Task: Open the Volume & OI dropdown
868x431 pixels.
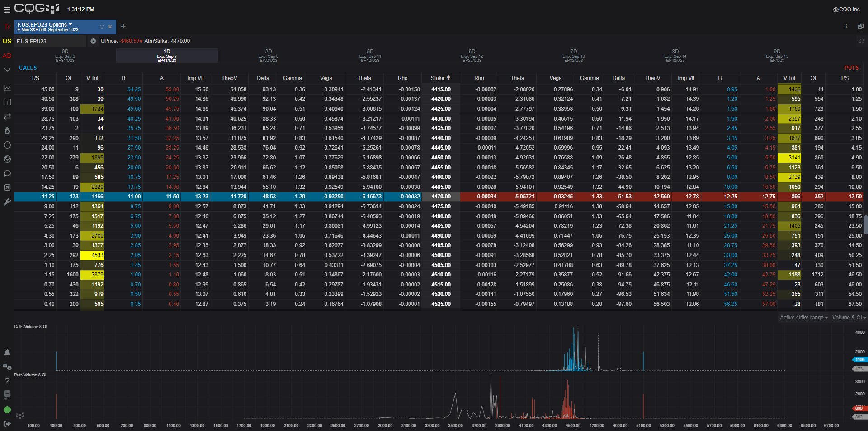Action: 849,318
